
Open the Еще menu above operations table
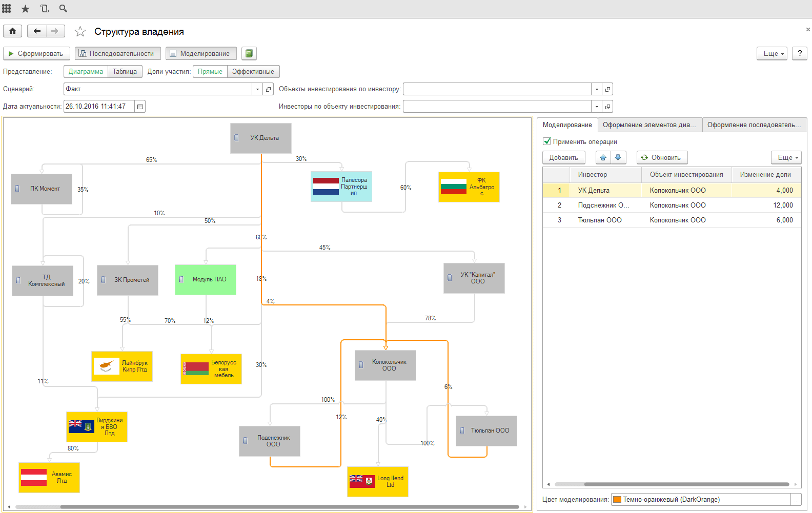786,157
